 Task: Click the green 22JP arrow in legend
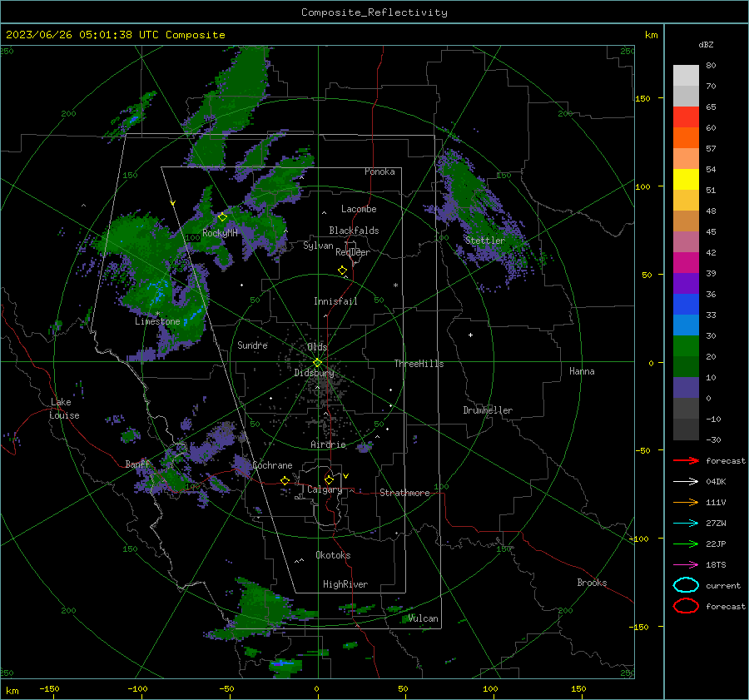[686, 544]
